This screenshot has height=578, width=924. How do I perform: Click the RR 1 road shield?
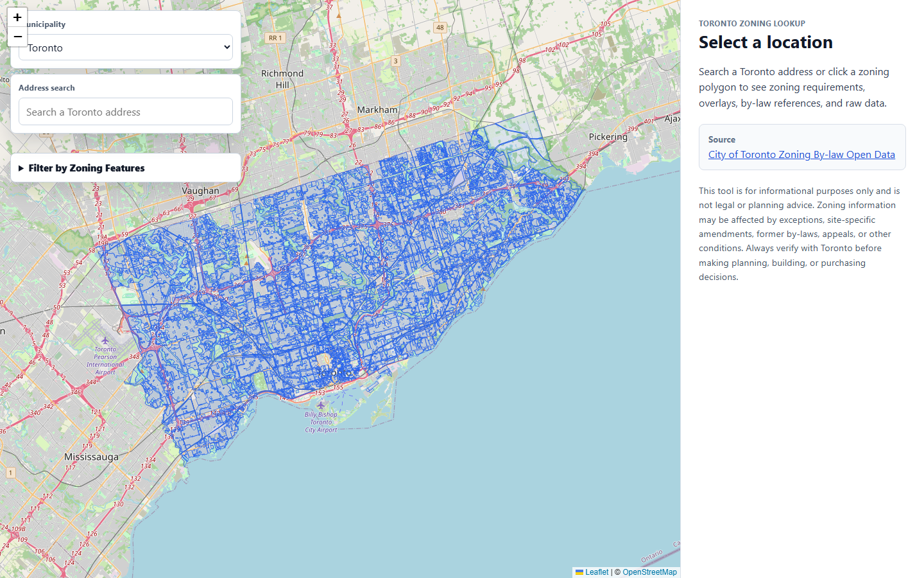tap(275, 38)
